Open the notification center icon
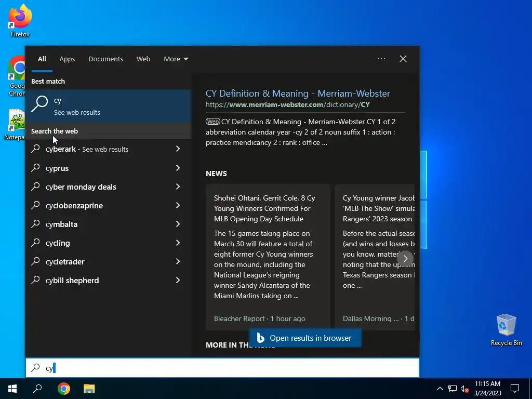The width and height of the screenshot is (532, 399). (x=515, y=389)
